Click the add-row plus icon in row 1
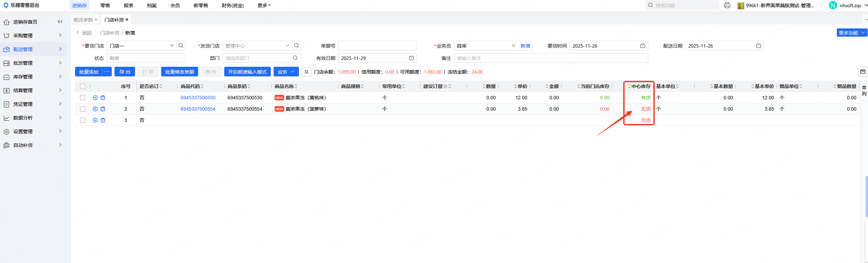Screen dimensions: 868x263 tap(95, 98)
